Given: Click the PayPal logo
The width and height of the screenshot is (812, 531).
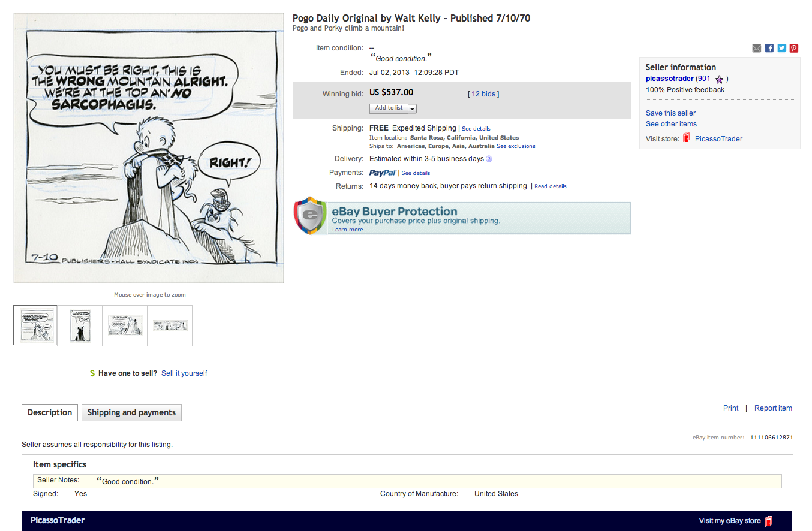Looking at the screenshot, I should (383, 173).
